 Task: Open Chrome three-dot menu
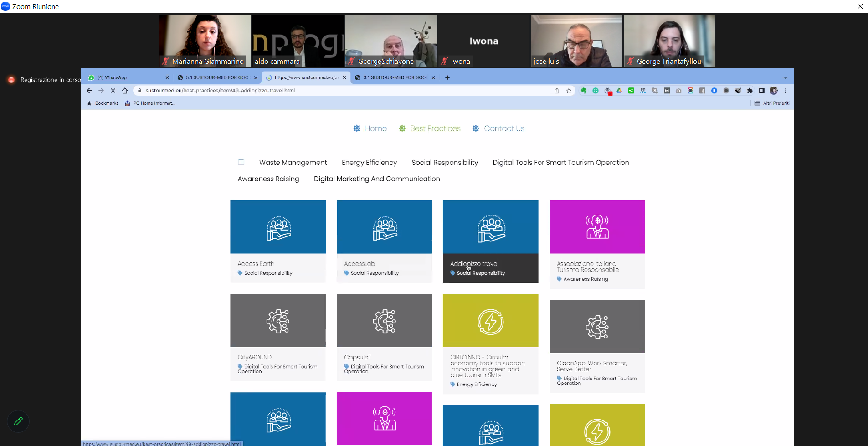(x=786, y=91)
